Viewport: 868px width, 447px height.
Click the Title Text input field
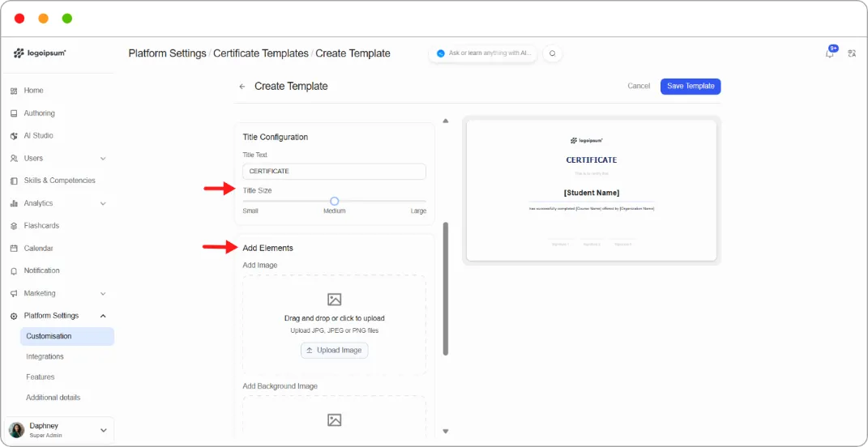(335, 172)
